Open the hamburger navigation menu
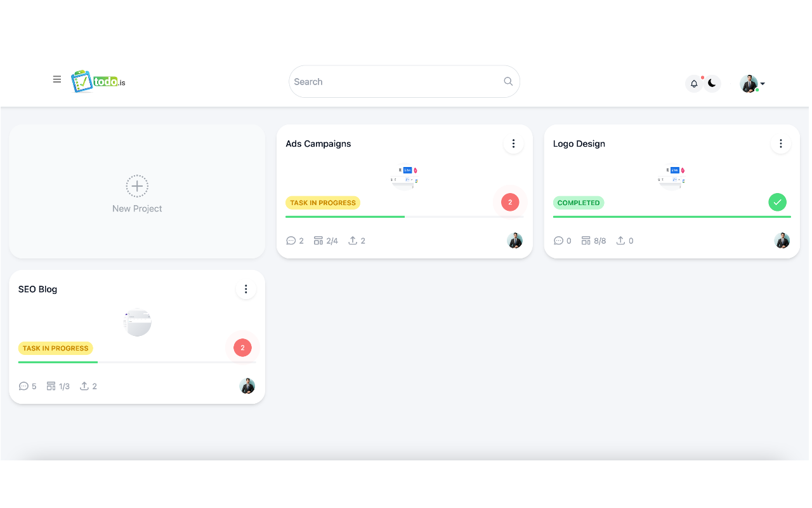 tap(57, 79)
